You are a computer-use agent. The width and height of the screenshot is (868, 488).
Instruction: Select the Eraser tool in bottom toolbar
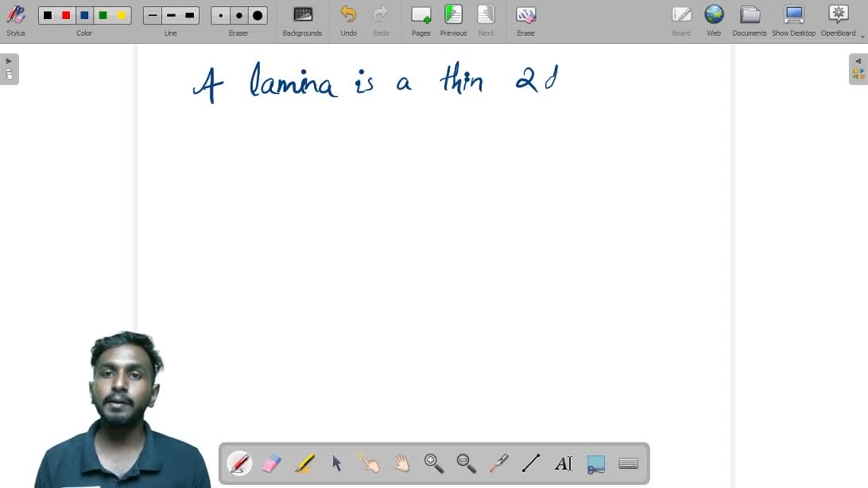pos(272,463)
